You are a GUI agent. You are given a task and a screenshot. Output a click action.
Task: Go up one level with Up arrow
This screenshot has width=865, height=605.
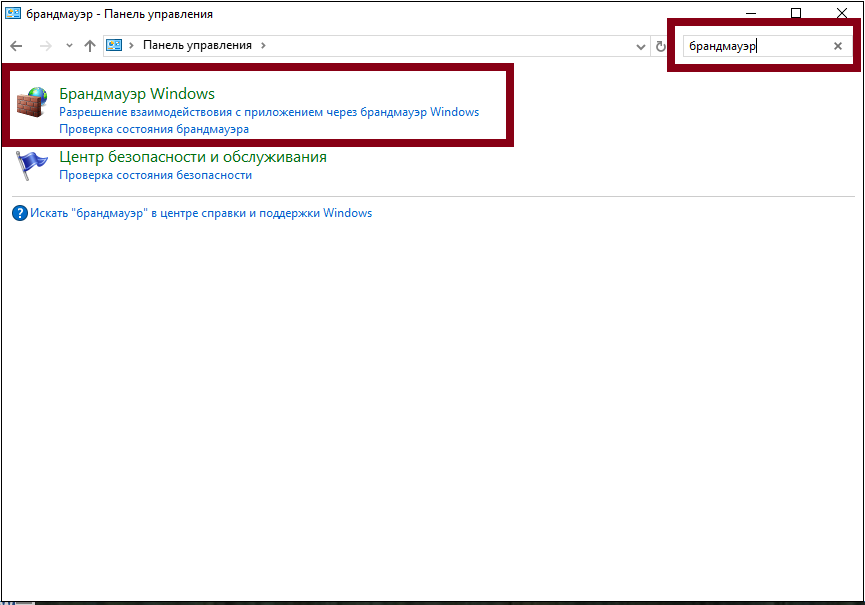click(x=90, y=46)
